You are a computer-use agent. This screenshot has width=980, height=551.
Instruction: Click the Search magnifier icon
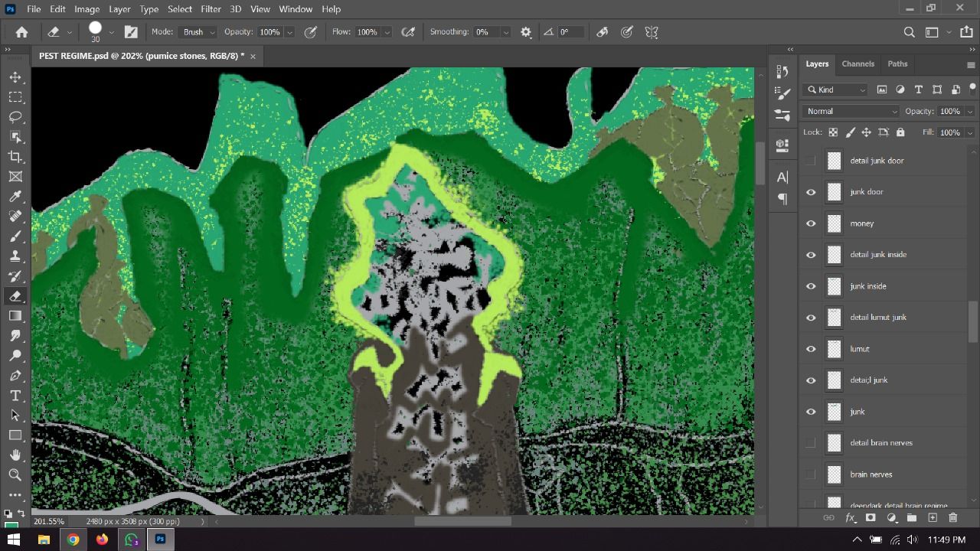coord(909,32)
